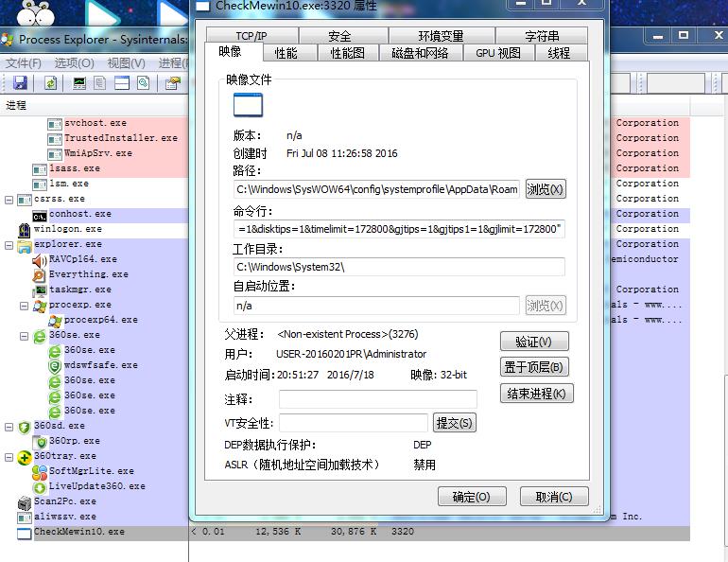
Task: Click the 结束进程(K) kill process button
Action: pyautogui.click(x=537, y=394)
